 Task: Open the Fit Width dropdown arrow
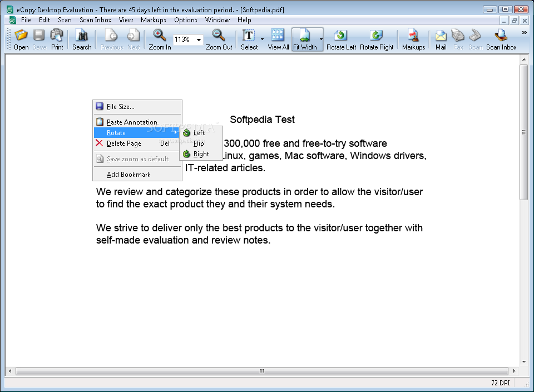[321, 39]
